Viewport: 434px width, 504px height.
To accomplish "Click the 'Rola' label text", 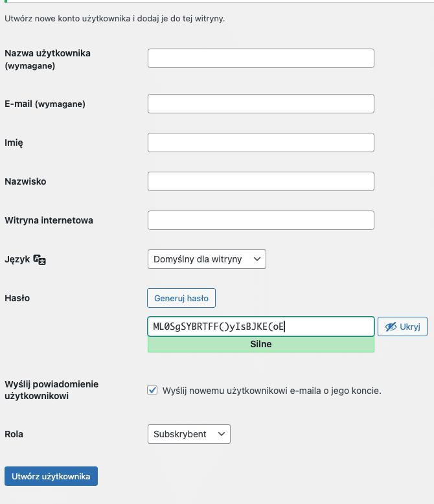I will (x=14, y=434).
